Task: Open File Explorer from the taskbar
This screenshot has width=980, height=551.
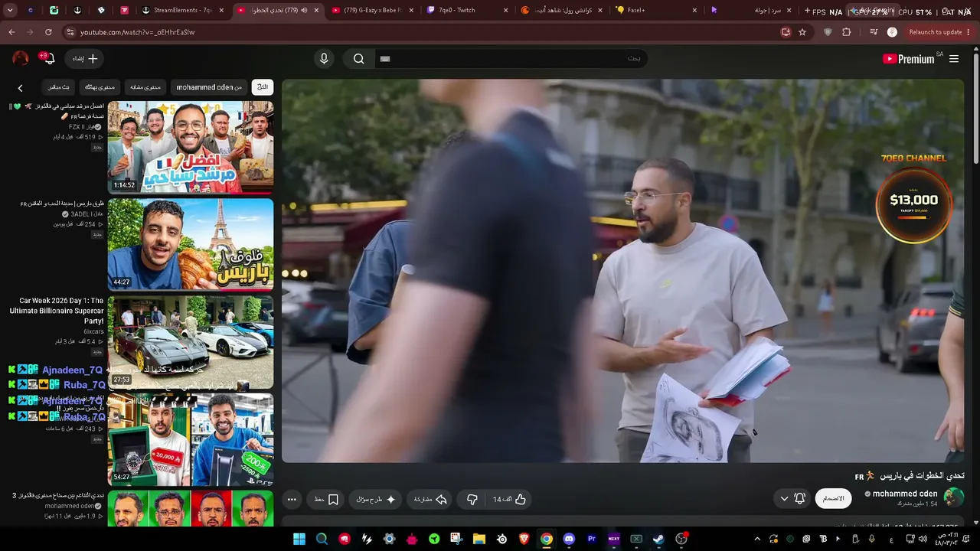Action: [479, 539]
